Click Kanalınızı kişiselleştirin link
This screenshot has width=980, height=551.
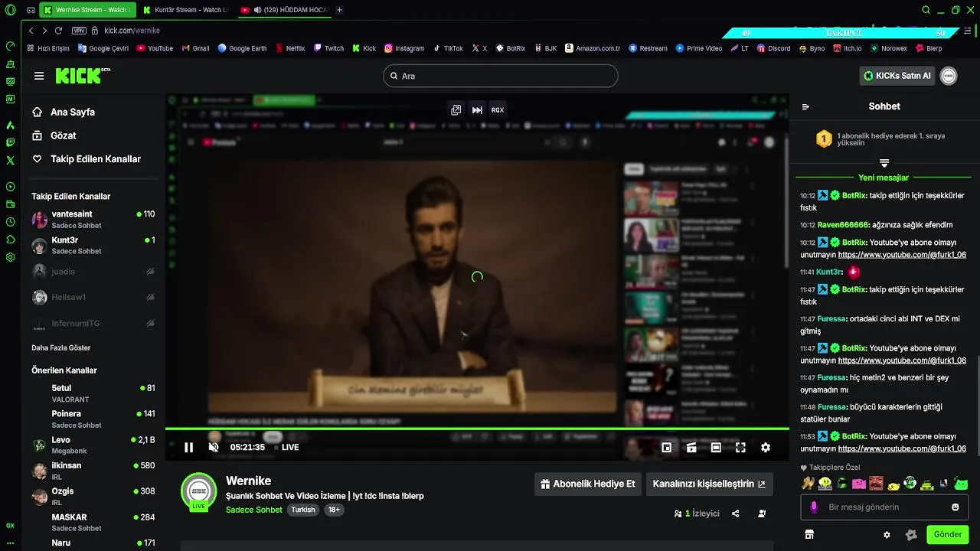pos(709,484)
